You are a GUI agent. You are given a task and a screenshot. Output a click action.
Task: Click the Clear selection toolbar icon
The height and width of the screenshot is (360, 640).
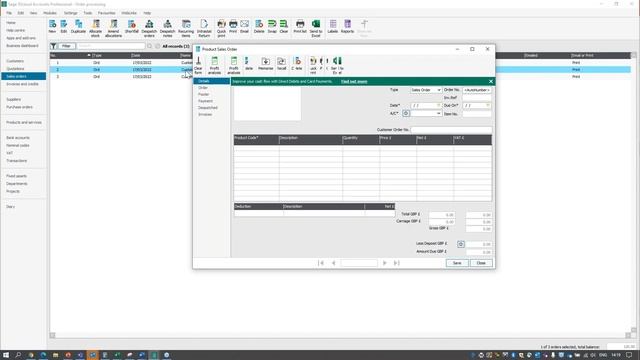(284, 27)
